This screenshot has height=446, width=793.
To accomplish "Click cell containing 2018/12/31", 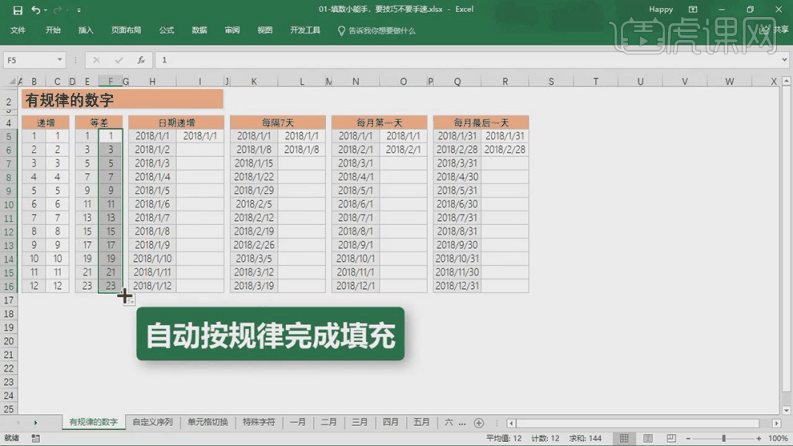I will [x=457, y=286].
